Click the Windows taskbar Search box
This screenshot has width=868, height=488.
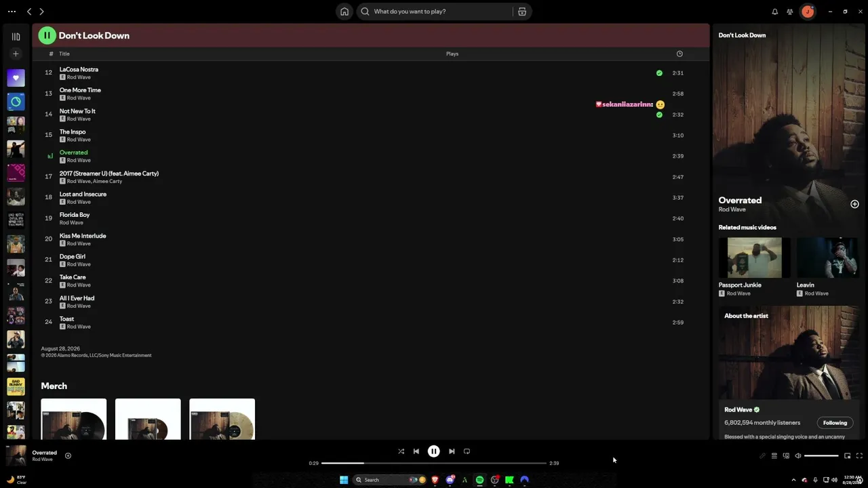tap(390, 480)
